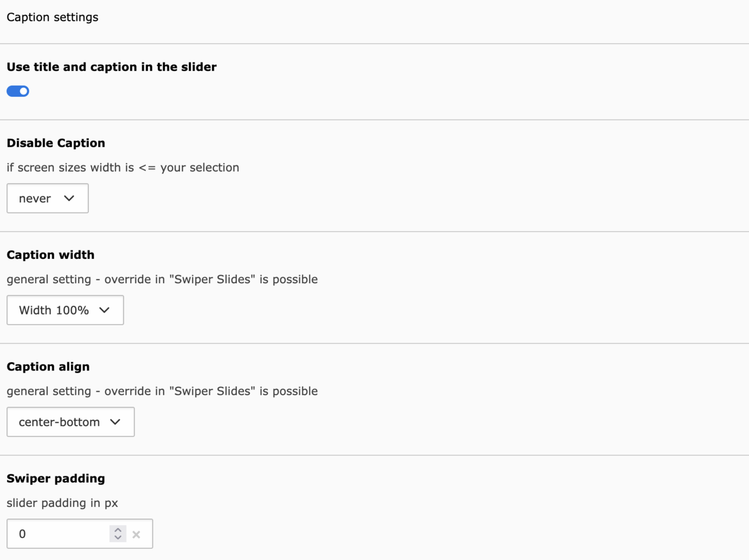The image size is (749, 560).
Task: Click the 'Caption settings' section heading
Action: (x=53, y=17)
